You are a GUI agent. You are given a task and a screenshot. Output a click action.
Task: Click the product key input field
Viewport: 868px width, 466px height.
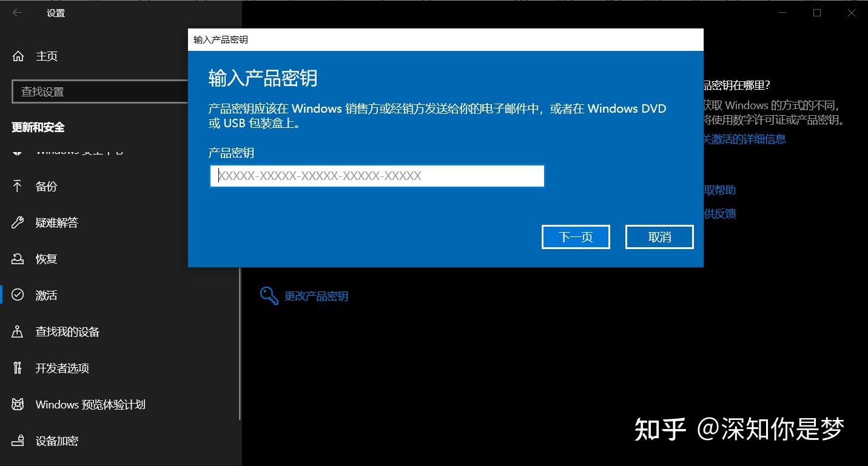pyautogui.click(x=377, y=176)
